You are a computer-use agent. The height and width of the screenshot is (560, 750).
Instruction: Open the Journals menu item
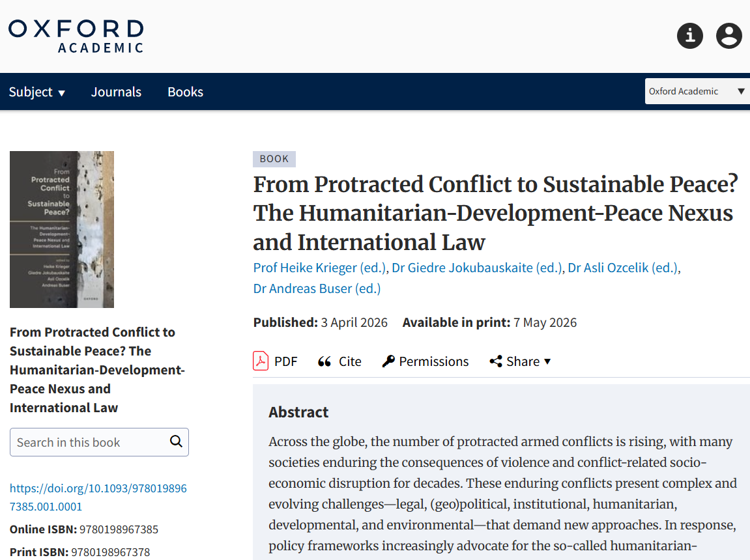116,92
